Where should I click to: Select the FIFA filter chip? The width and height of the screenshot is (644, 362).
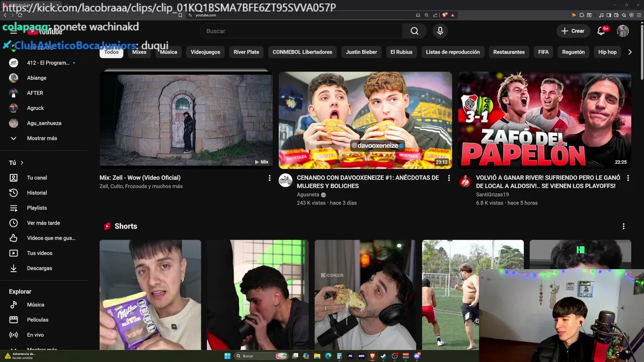tap(543, 52)
